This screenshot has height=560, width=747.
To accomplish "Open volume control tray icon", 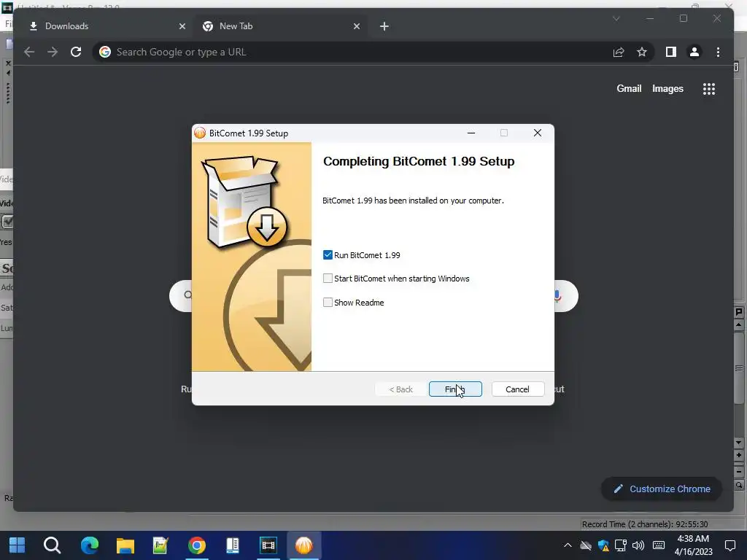I will (x=638, y=545).
